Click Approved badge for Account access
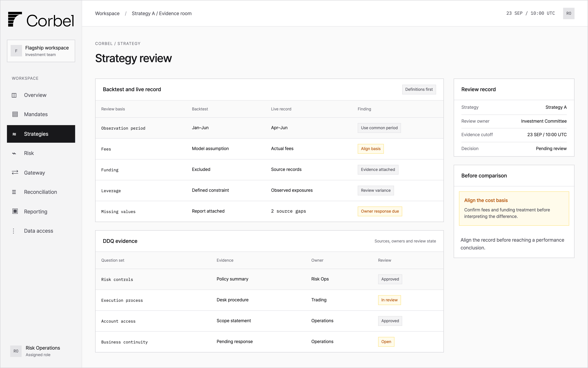Image resolution: width=588 pixels, height=368 pixels. [390, 321]
